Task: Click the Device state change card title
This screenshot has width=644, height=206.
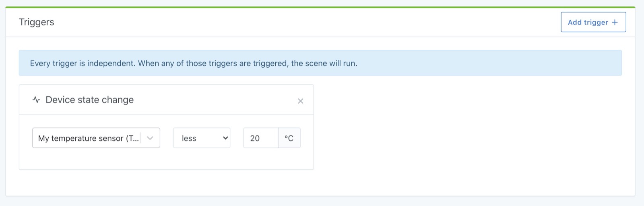Action: pyautogui.click(x=89, y=100)
